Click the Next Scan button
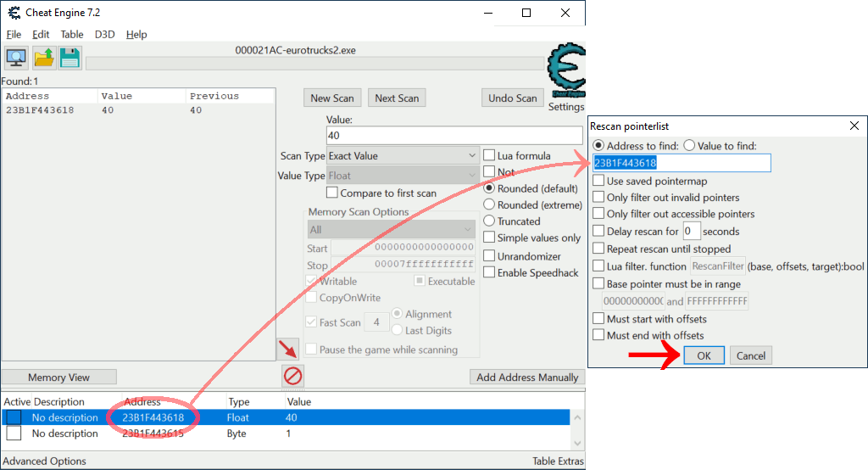Image resolution: width=868 pixels, height=470 pixels. click(x=397, y=98)
